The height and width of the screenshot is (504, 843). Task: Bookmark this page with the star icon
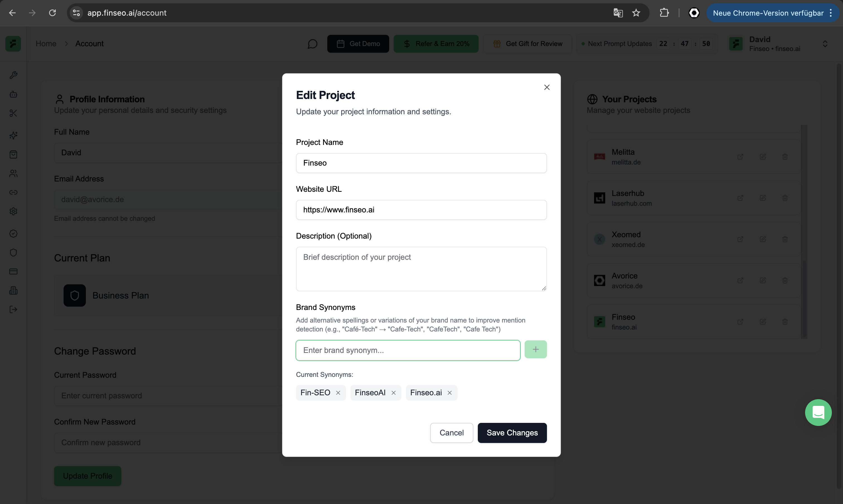pyautogui.click(x=636, y=13)
